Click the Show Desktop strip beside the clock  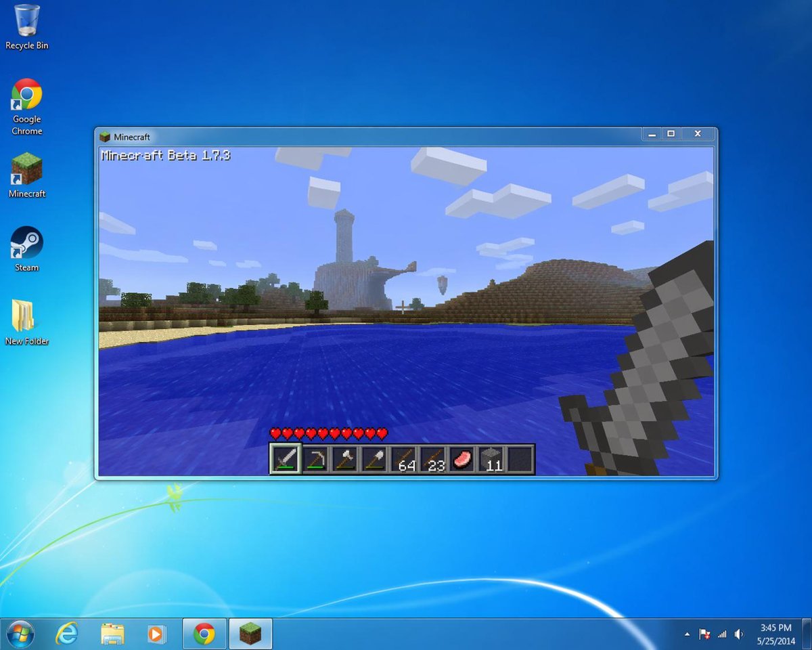click(807, 634)
